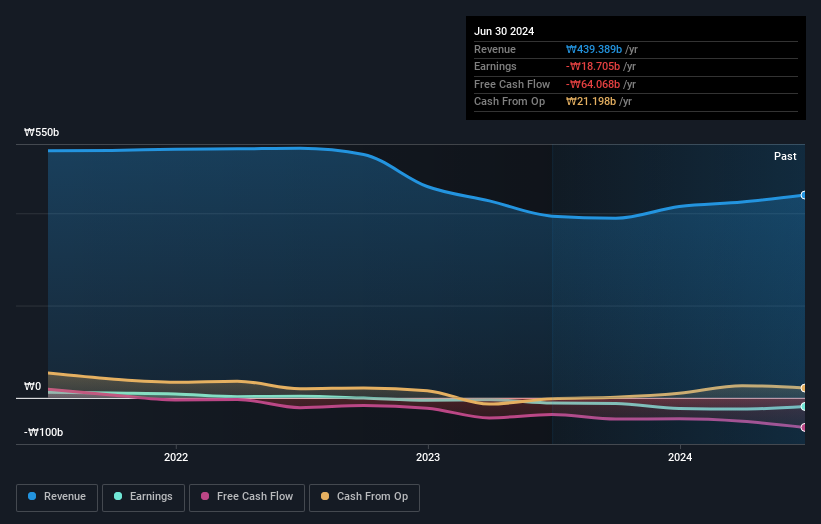
Task: Click the Free Cash Flow label in tooltip
Action: [x=512, y=84]
